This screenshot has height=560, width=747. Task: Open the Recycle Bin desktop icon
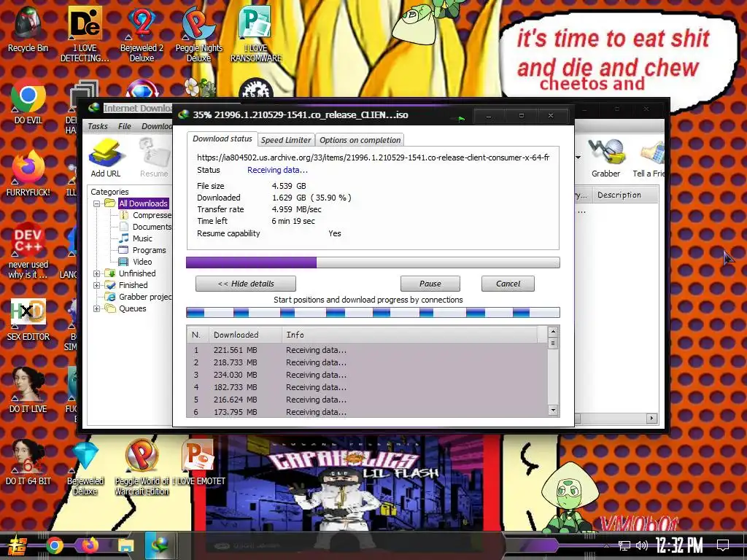tap(28, 28)
